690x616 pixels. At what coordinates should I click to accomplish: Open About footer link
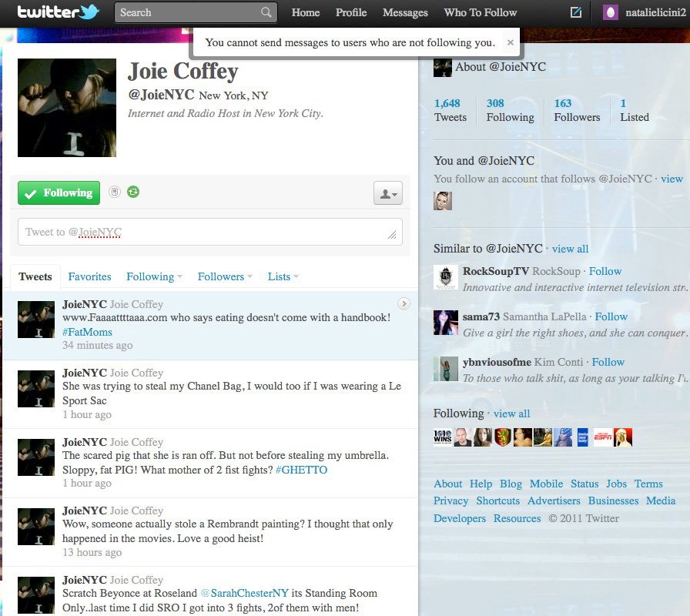coord(448,484)
